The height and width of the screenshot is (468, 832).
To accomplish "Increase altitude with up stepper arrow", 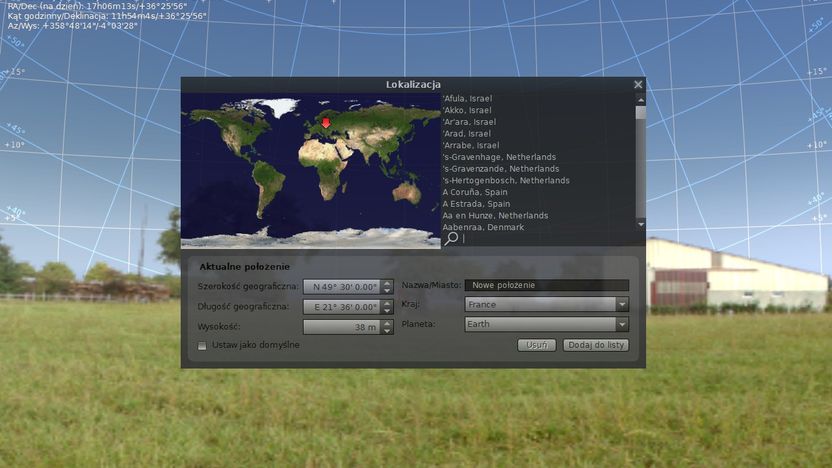I will [x=387, y=324].
